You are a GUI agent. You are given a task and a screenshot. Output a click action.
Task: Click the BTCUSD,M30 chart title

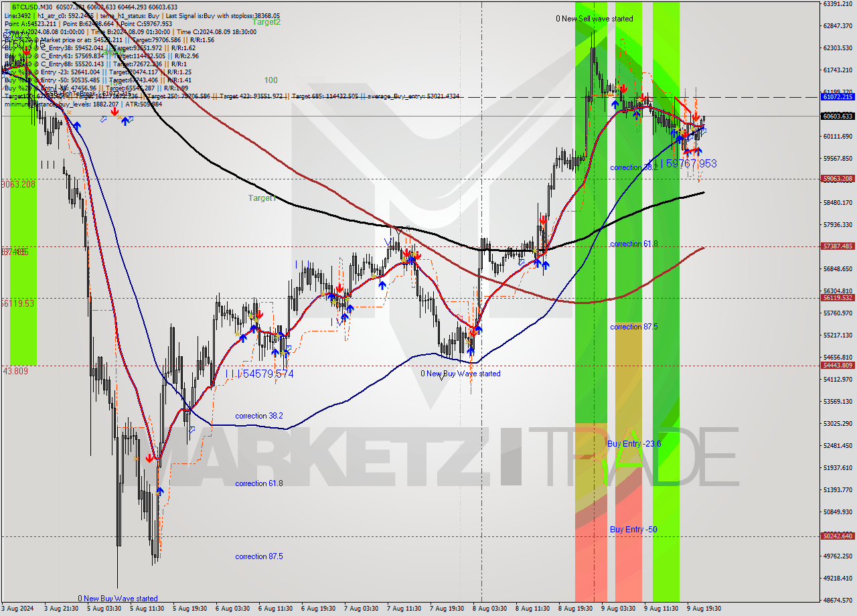pos(33,6)
